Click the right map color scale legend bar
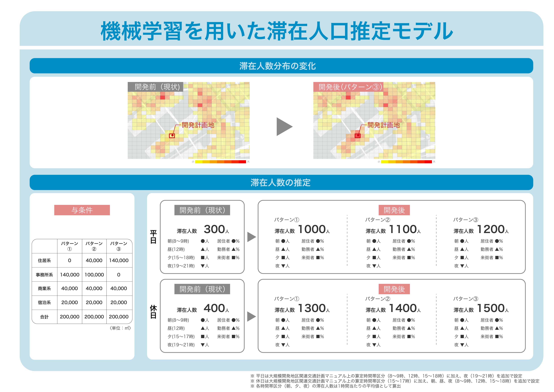This screenshot has height=392, width=554. tap(406, 162)
